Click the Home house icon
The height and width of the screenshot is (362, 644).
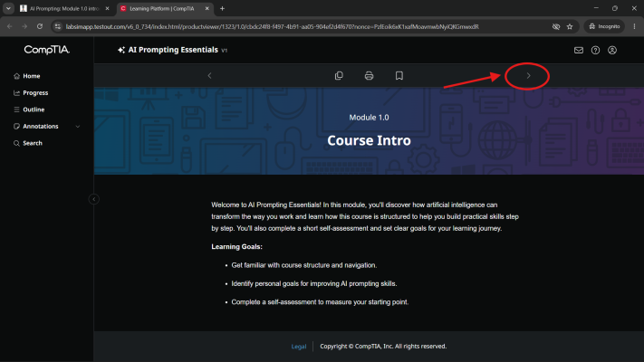pos(16,76)
